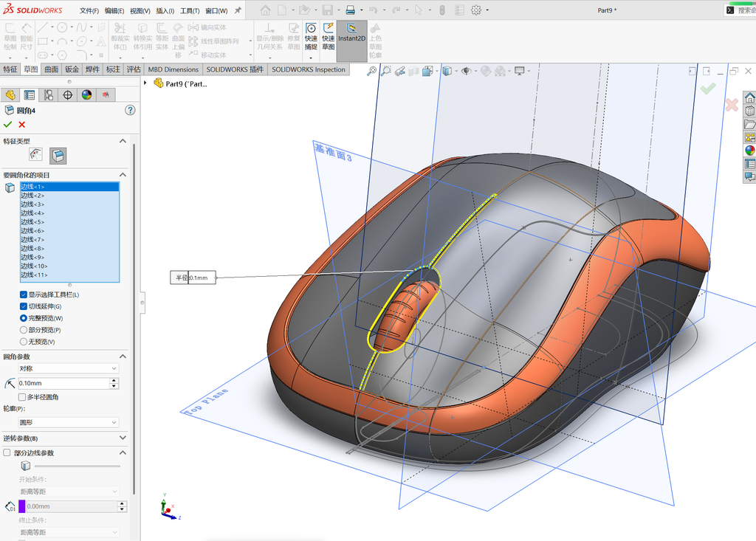Accept the fillet with the green checkmark
The height and width of the screenshot is (541, 756).
(7, 125)
